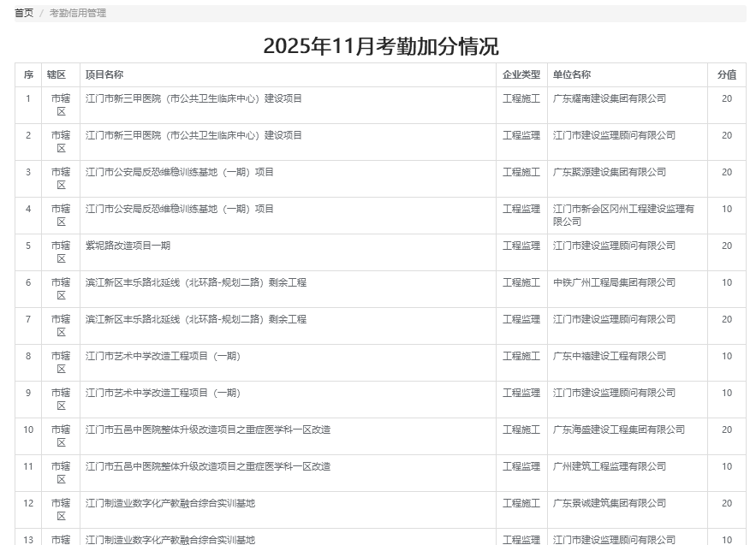Viewport: 756px width, 545px height.
Task: Click the 分值 column header
Action: pyautogui.click(x=726, y=74)
